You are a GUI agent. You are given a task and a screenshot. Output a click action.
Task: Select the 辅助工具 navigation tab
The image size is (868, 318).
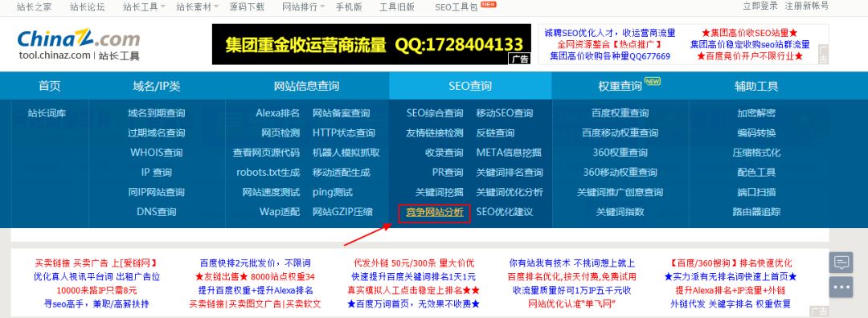click(756, 86)
